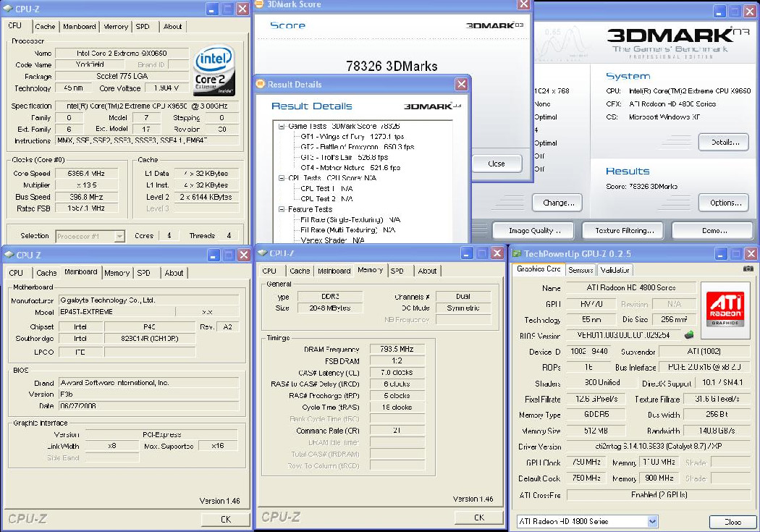Select Fill Rate (Single-Texturing) tree row
Screen dimensions: 760x532
click(350, 219)
